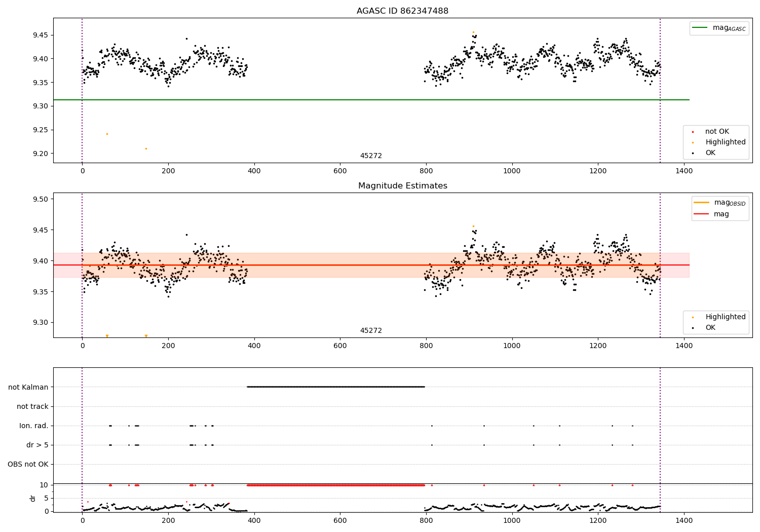The height and width of the screenshot is (532, 760).
Task: Click the black 'not Kalman' data band
Action: (335, 387)
